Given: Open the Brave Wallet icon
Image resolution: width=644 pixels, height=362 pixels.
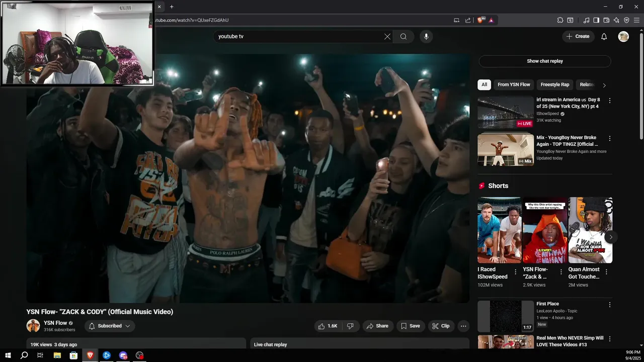Looking at the screenshot, I should pos(606,20).
